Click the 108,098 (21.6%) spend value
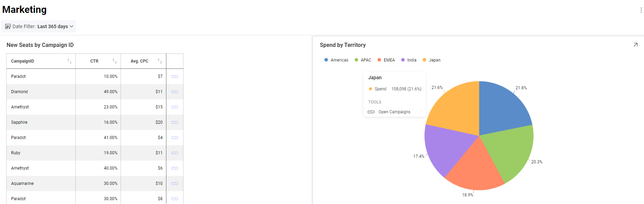 coord(406,89)
